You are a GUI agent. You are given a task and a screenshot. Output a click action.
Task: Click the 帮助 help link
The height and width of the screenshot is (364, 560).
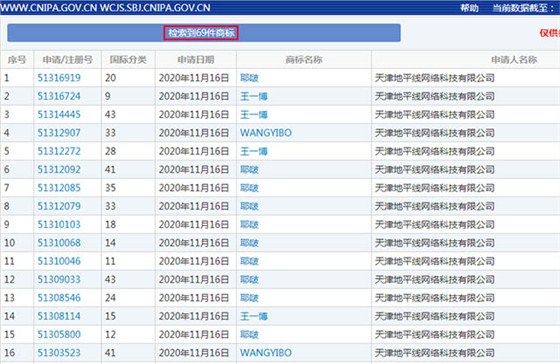pyautogui.click(x=469, y=8)
